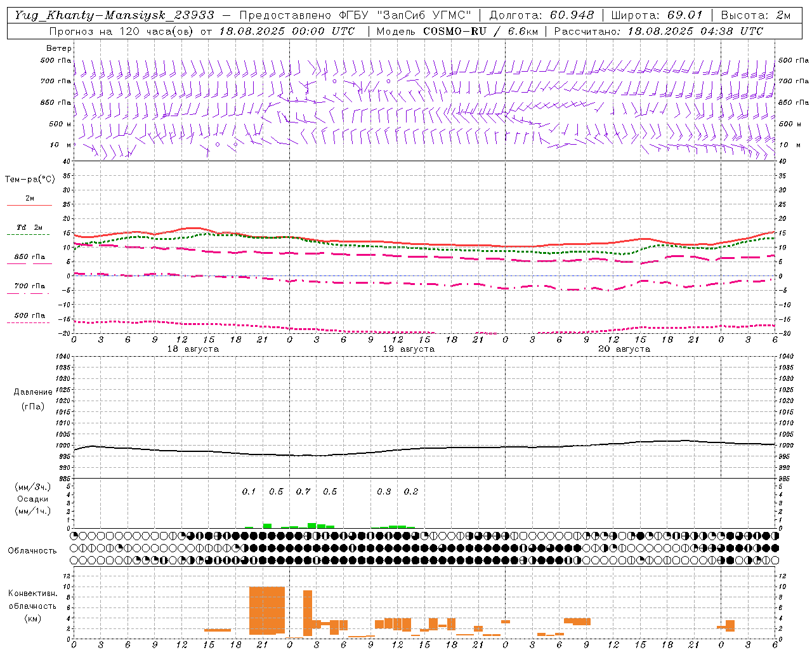
Task: Click the forecast start 18.08.2025 00:00 UTC
Action: pos(287,31)
